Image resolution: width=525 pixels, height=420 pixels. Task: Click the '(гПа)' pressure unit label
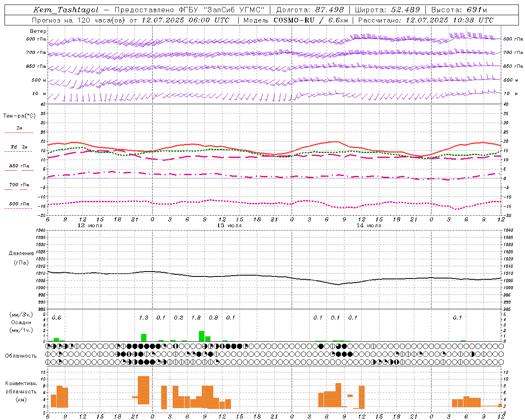(x=21, y=263)
